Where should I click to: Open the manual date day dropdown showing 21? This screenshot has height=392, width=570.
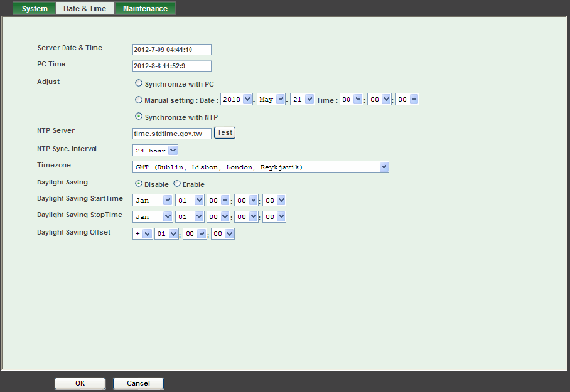(302, 99)
